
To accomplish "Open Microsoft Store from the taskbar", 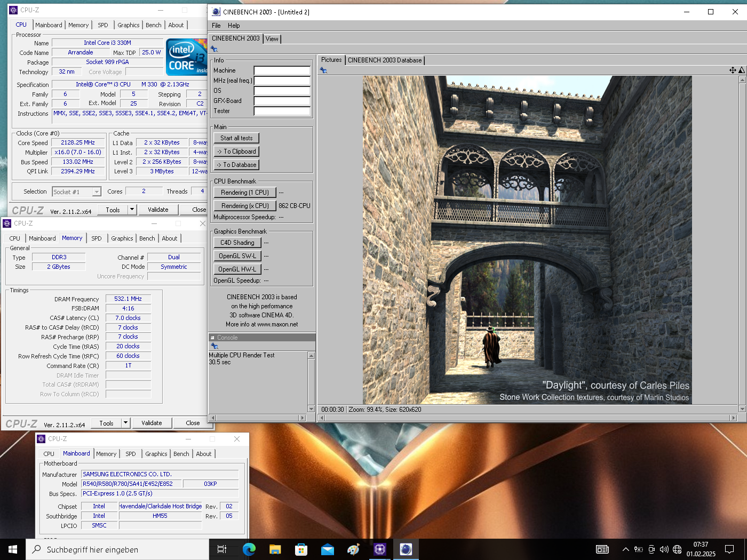I will (x=301, y=549).
